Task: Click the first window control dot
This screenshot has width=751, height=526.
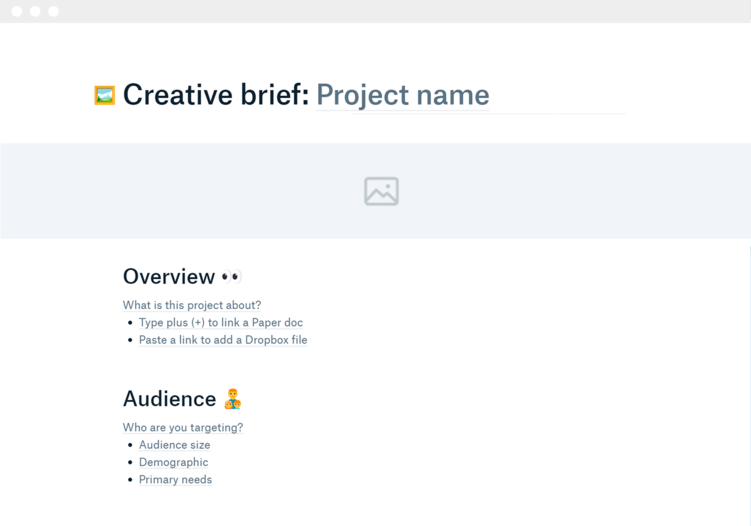Action: 17,11
